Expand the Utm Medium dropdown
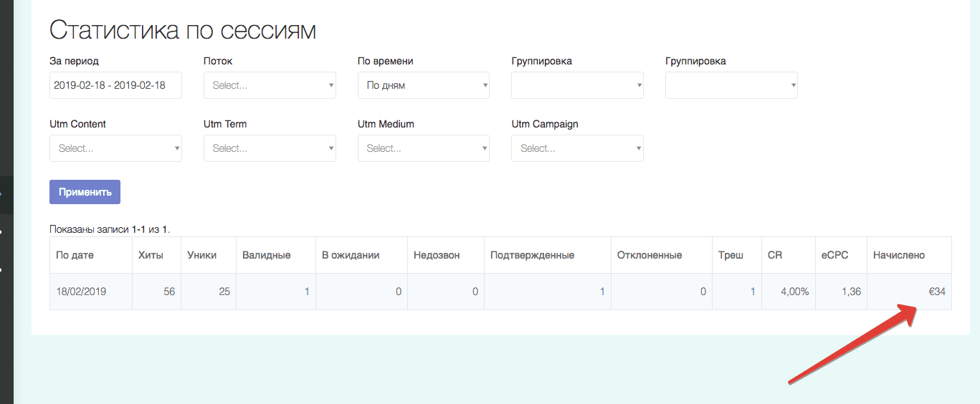 [424, 148]
